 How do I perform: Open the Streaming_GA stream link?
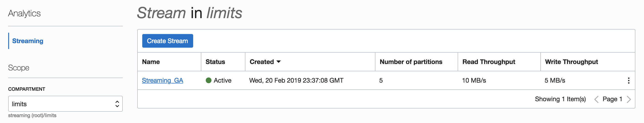pos(162,80)
